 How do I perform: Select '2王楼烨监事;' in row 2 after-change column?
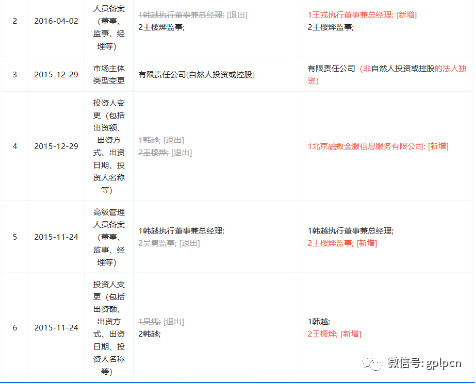[331, 27]
